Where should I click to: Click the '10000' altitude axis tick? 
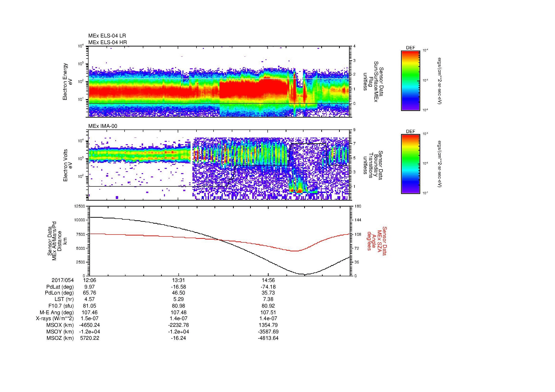[x=80, y=220]
